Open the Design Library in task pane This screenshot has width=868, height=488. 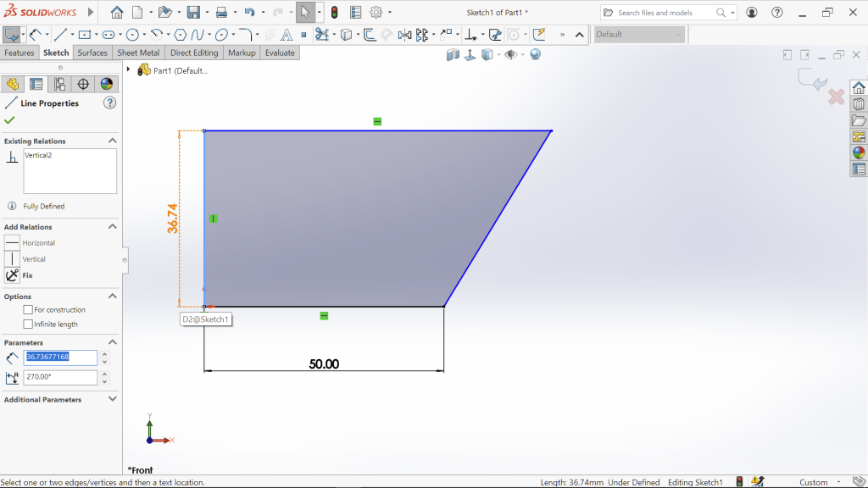point(859,104)
